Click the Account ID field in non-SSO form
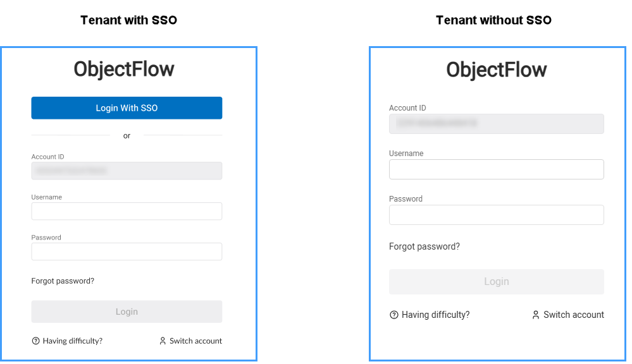The width and height of the screenshot is (632, 364). point(496,124)
